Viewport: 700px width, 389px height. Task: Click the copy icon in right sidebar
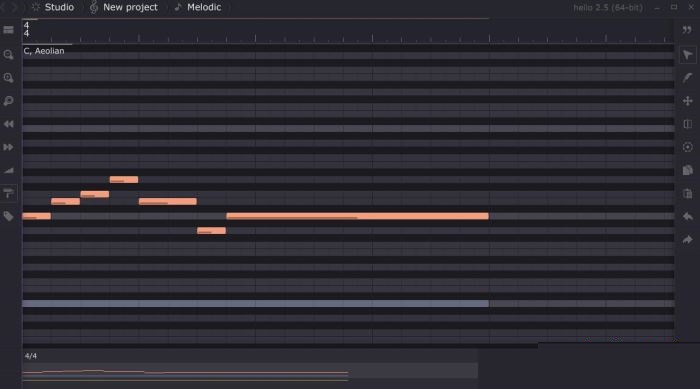point(688,170)
